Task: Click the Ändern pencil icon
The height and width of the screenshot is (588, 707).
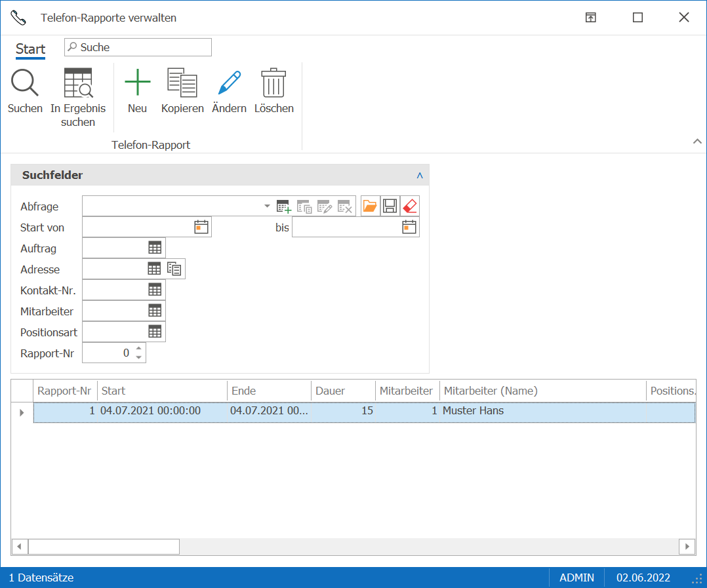Action: (229, 83)
